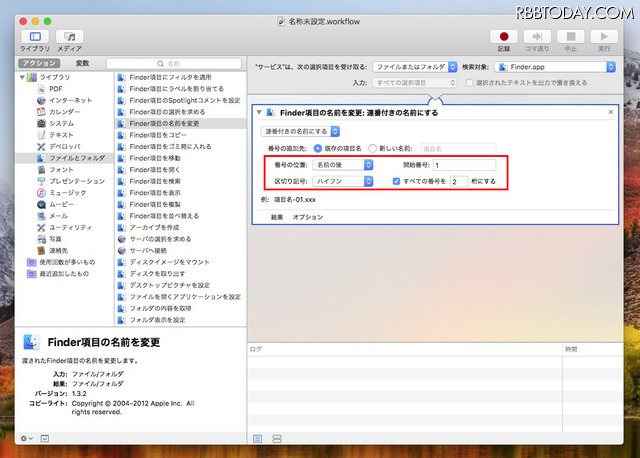
Task: Click the 項目名 new name text field
Action: tap(458, 149)
